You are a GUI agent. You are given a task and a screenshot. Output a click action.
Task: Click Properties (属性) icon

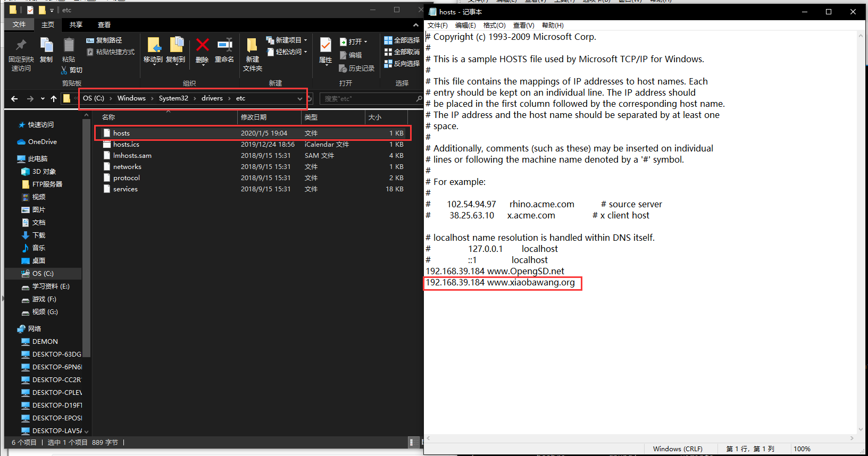tap(325, 45)
